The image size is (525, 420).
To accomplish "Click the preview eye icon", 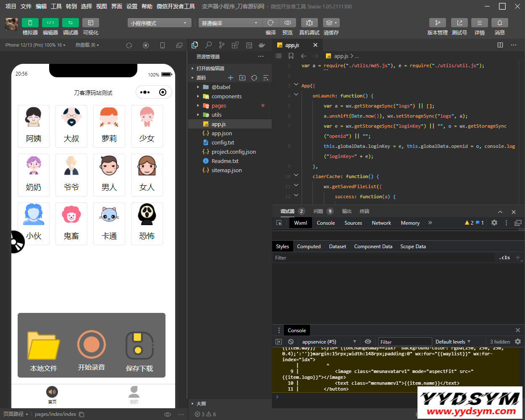I will 287,23.
